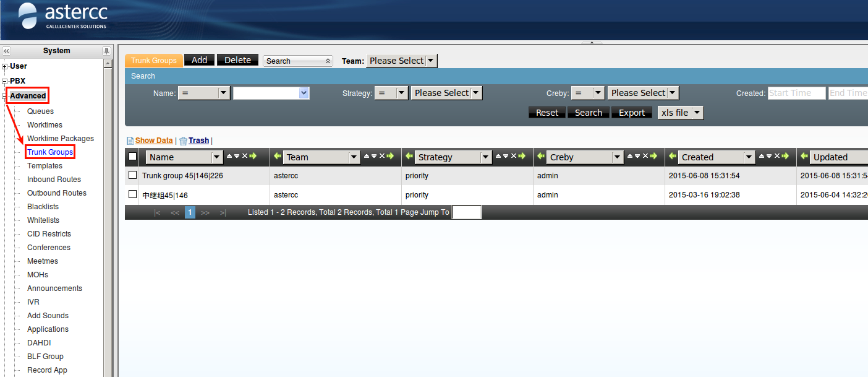Tick the checkbox for 中继组45|146 row
The image size is (868, 377).
[132, 194]
